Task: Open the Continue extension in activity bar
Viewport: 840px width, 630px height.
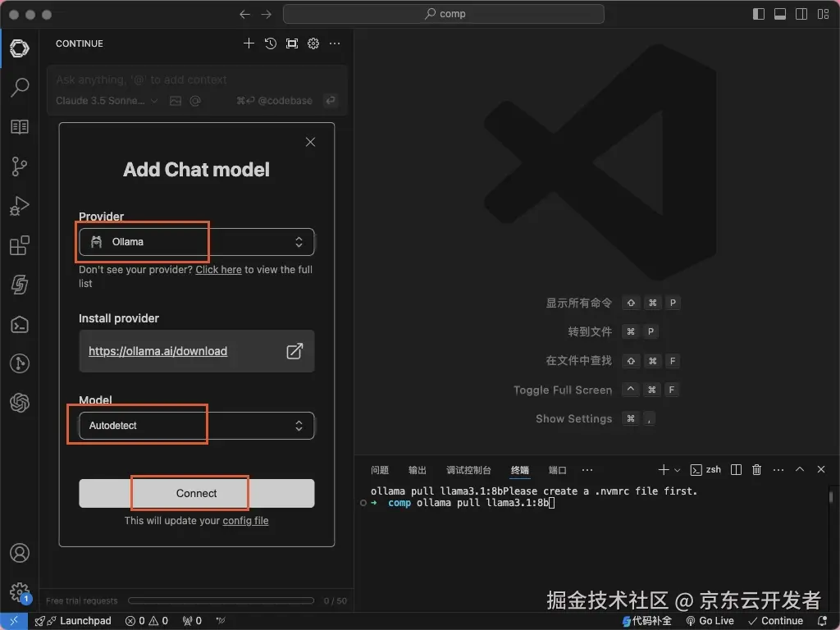Action: tap(20, 48)
